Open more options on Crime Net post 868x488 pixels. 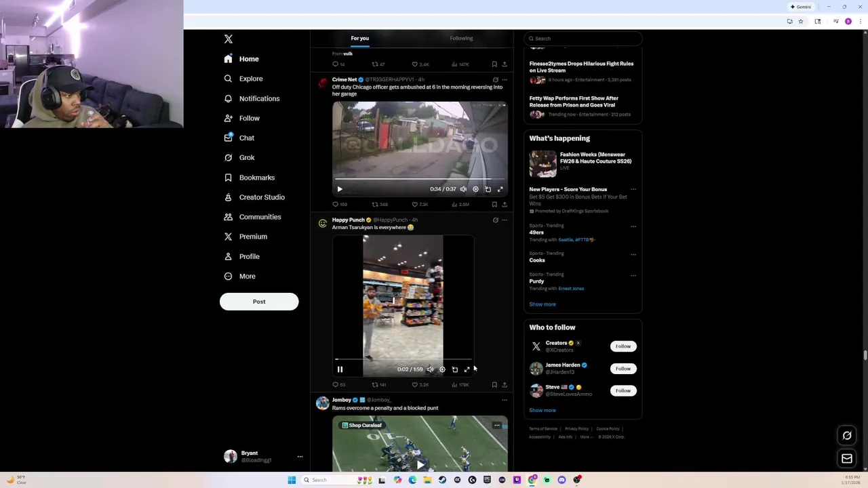pos(504,80)
